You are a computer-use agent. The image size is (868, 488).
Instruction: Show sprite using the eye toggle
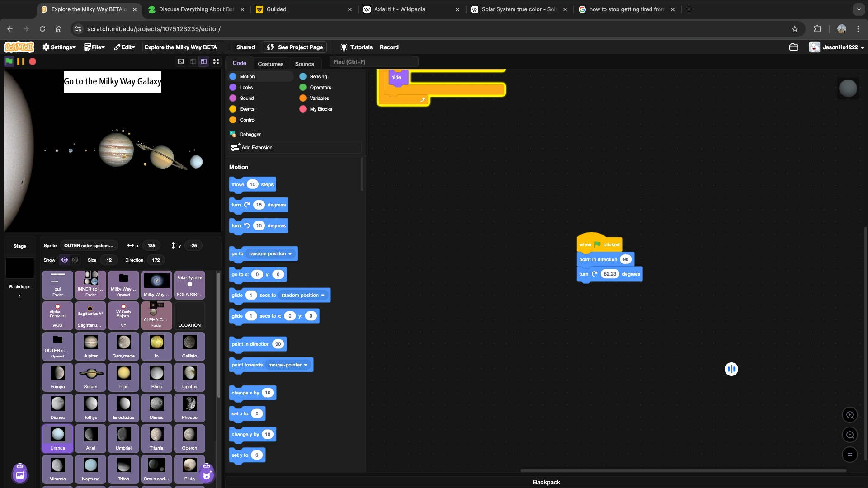click(65, 260)
